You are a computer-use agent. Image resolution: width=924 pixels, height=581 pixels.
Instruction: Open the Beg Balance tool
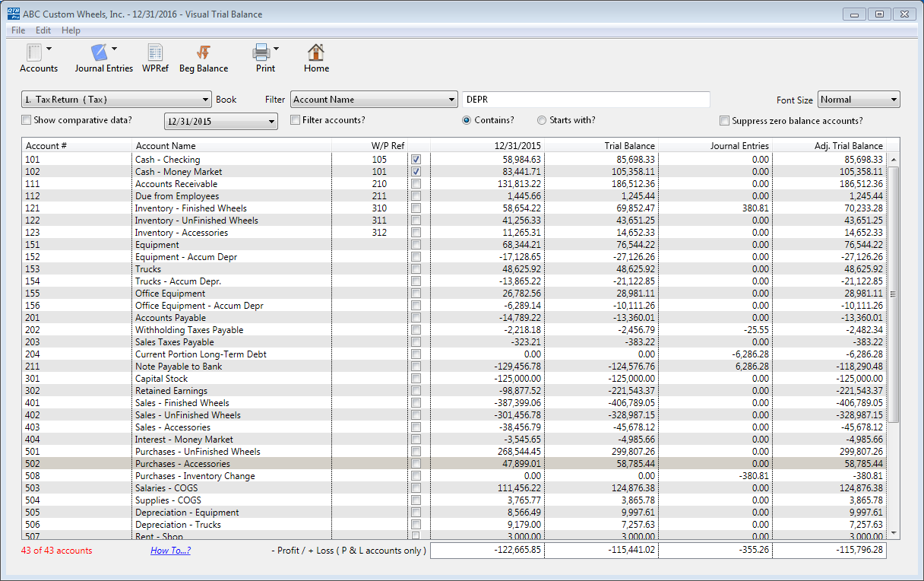coord(203,52)
